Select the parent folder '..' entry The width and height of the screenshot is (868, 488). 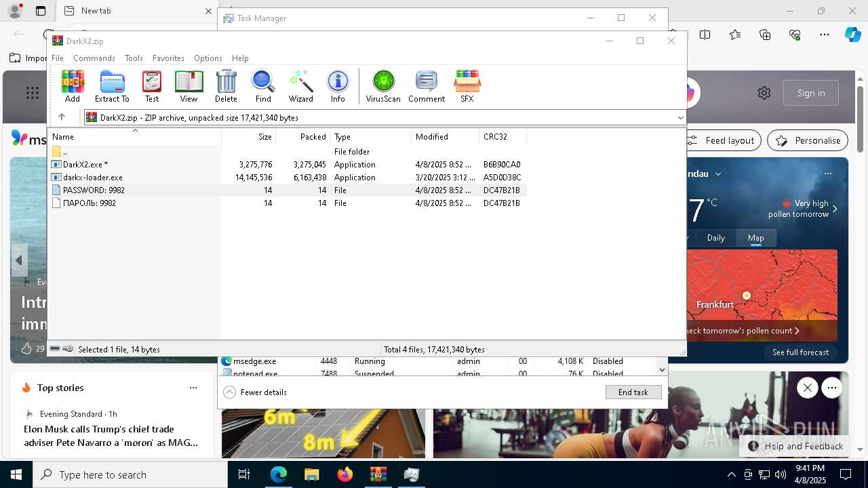click(x=288, y=152)
